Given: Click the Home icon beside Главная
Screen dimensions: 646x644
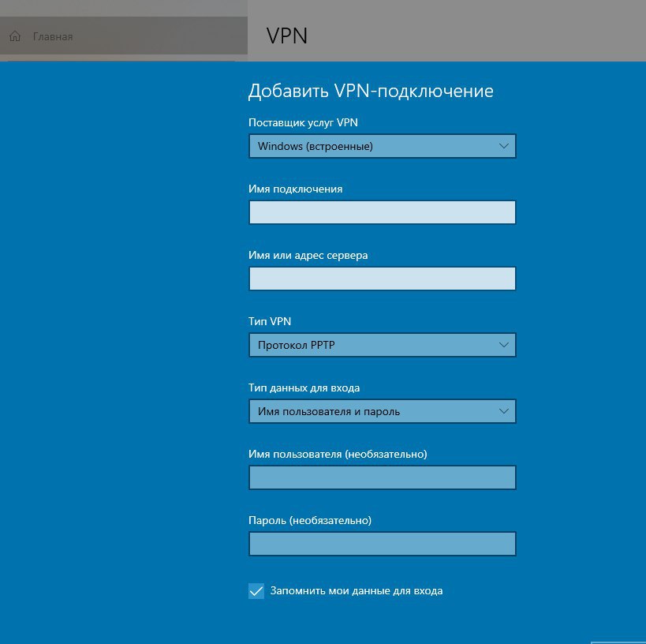Looking at the screenshot, I should (15, 36).
